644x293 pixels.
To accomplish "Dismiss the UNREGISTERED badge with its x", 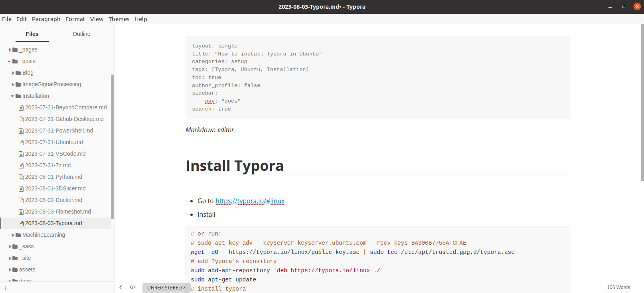I will 184,287.
